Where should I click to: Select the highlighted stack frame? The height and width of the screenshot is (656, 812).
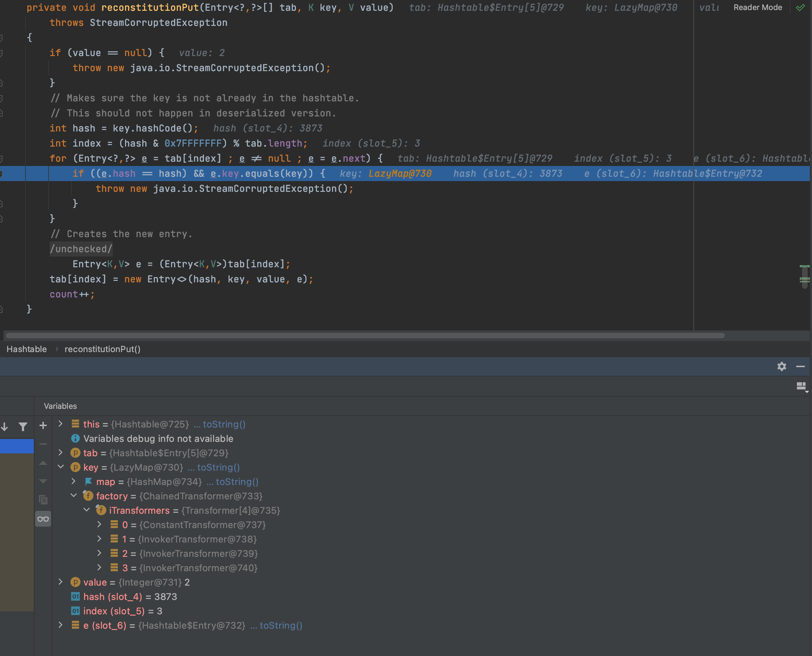pos(17,445)
